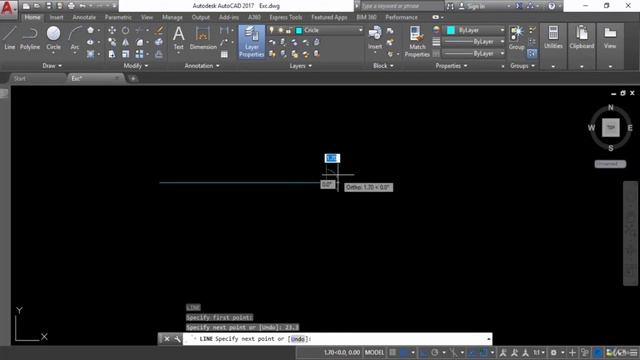Toggle polar tracking in status bar
640x360 pixels.
[435, 352]
